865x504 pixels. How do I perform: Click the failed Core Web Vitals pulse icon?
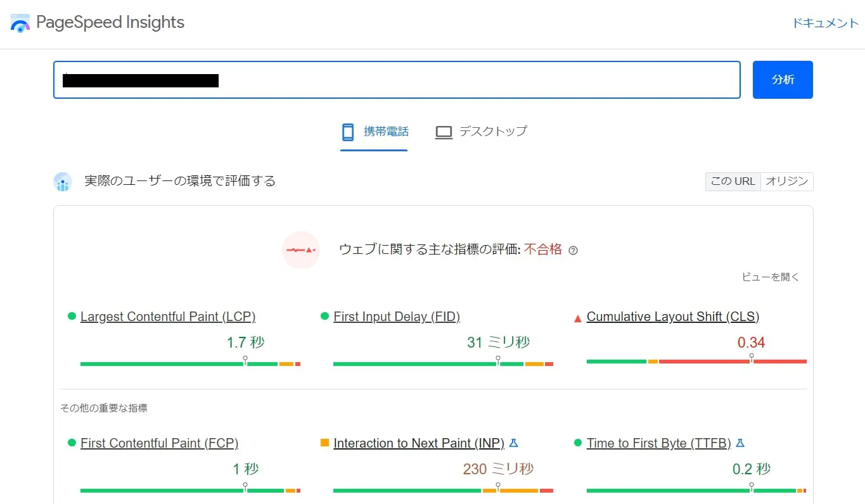point(301,250)
